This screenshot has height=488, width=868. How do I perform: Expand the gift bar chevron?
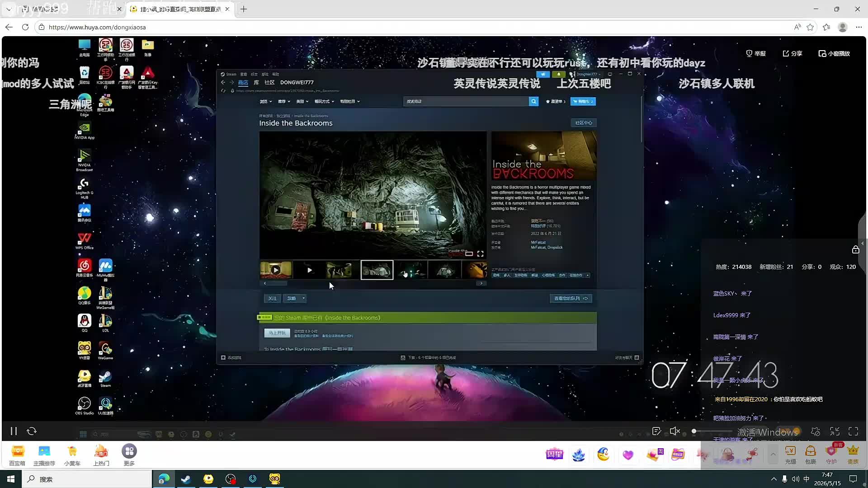click(773, 455)
